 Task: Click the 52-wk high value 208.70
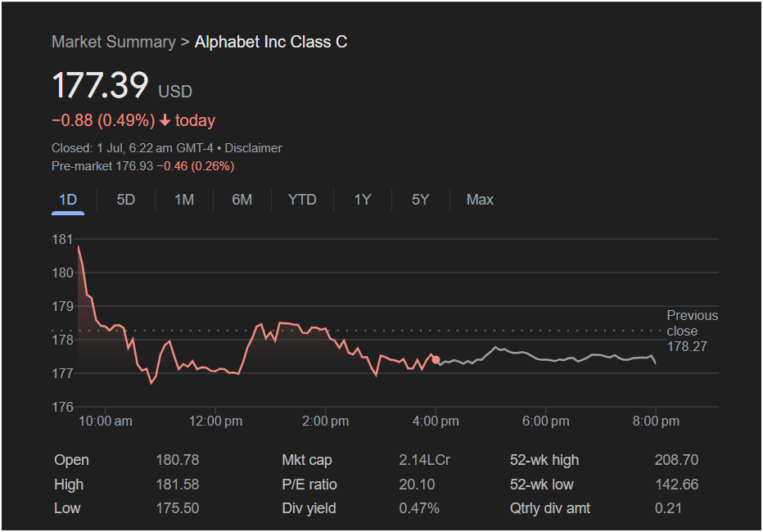coord(676,460)
